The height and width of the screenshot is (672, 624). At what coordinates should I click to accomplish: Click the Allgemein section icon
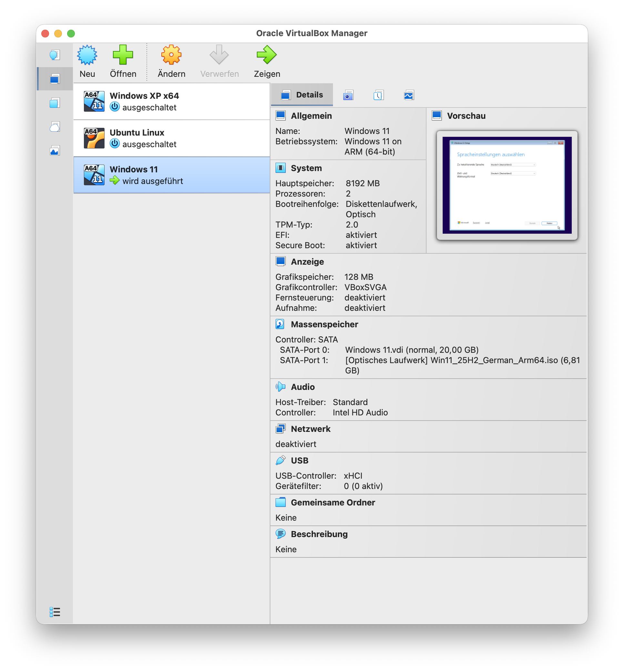281,116
